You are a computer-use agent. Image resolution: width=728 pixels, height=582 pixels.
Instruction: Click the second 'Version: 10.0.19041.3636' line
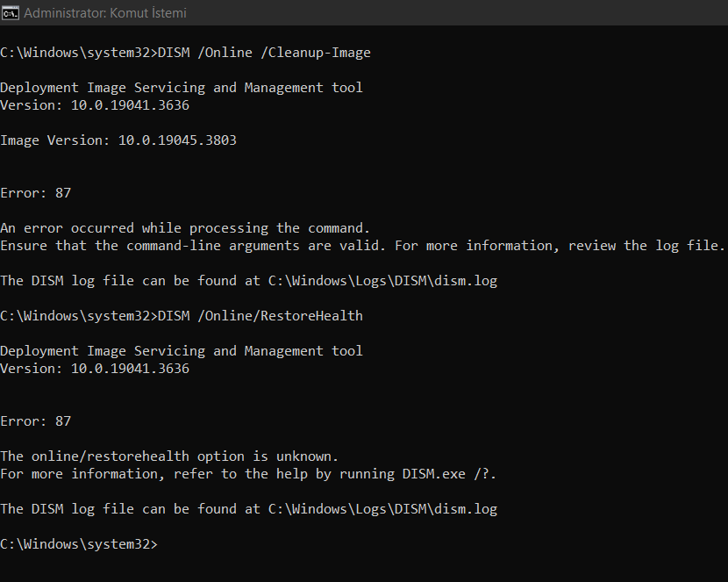point(94,369)
